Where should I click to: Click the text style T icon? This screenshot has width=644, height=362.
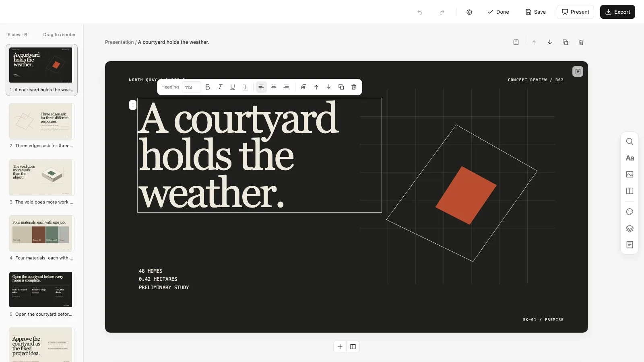tap(245, 87)
